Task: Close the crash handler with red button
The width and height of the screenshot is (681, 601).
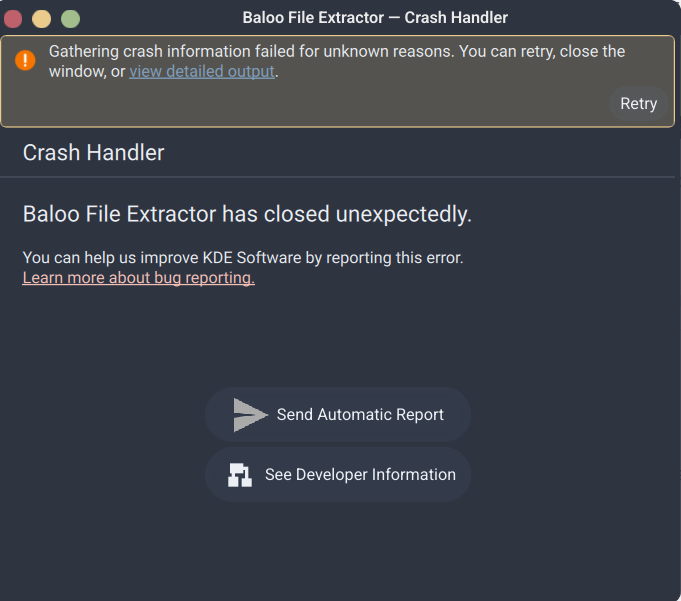Action: (13, 18)
